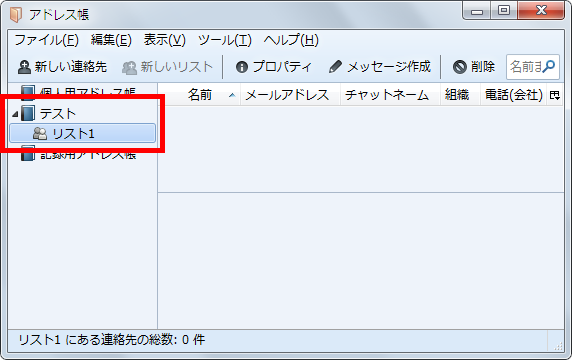572x360 pixels.
Task: Click the magnifier search icon
Action: pyautogui.click(x=549, y=66)
